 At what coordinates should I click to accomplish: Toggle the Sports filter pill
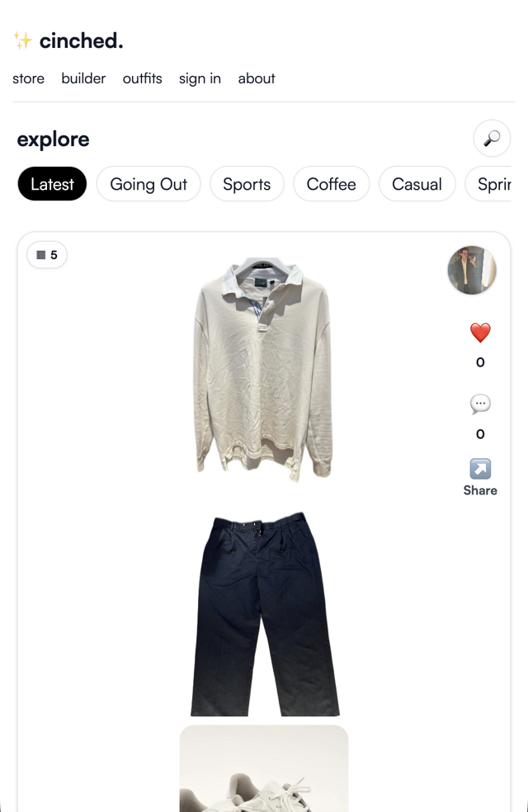tap(247, 184)
